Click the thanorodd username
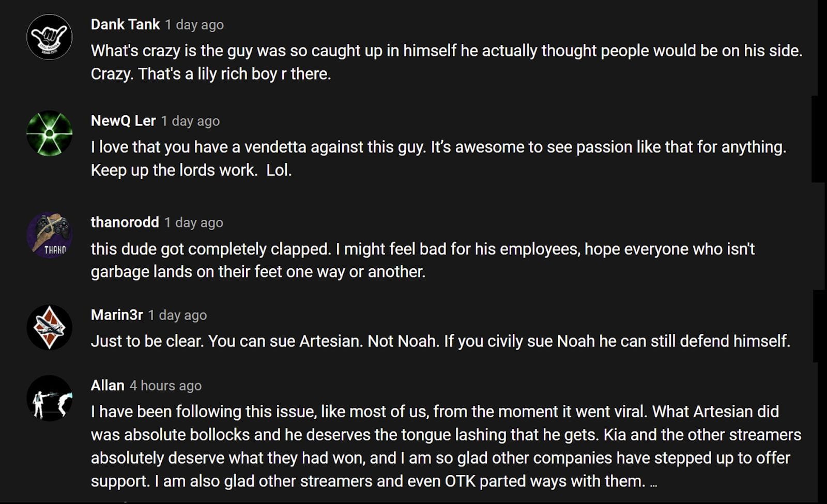Viewport: 827px width, 504px height. coord(125,222)
